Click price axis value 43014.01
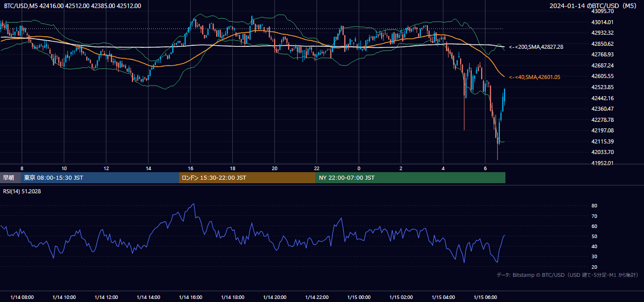 (x=602, y=22)
